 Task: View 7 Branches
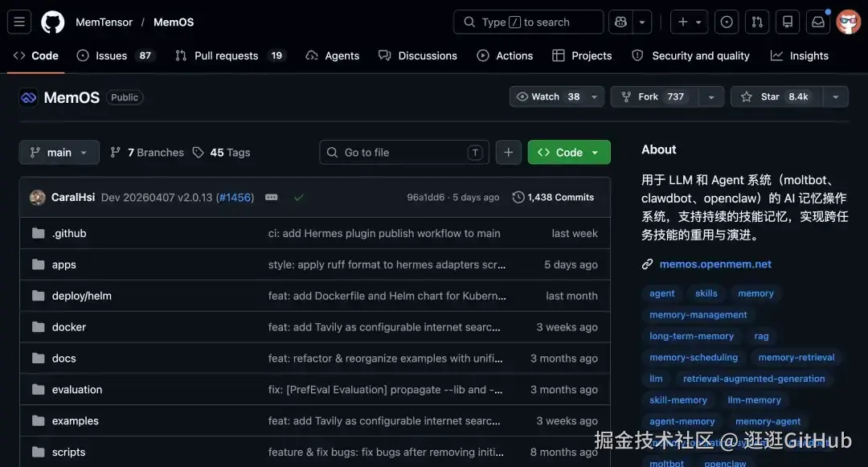[147, 152]
